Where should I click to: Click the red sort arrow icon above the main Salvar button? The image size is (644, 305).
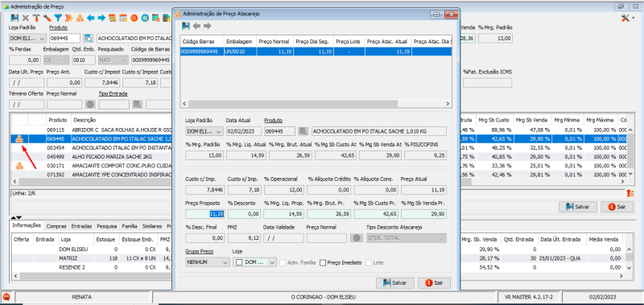630,192
